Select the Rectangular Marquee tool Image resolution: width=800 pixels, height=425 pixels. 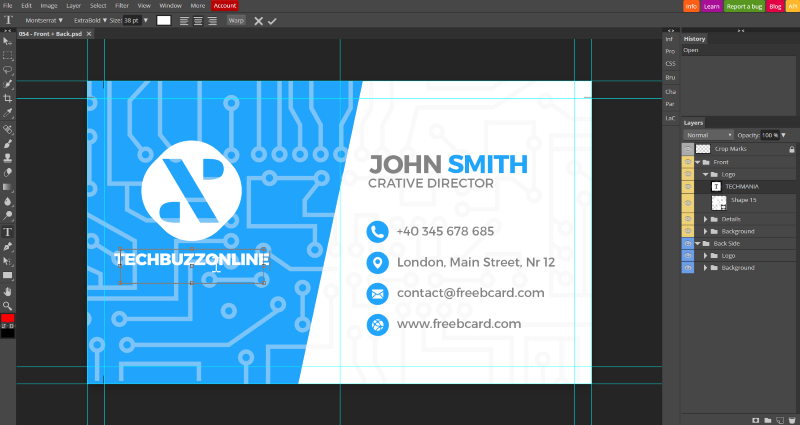pos(8,56)
